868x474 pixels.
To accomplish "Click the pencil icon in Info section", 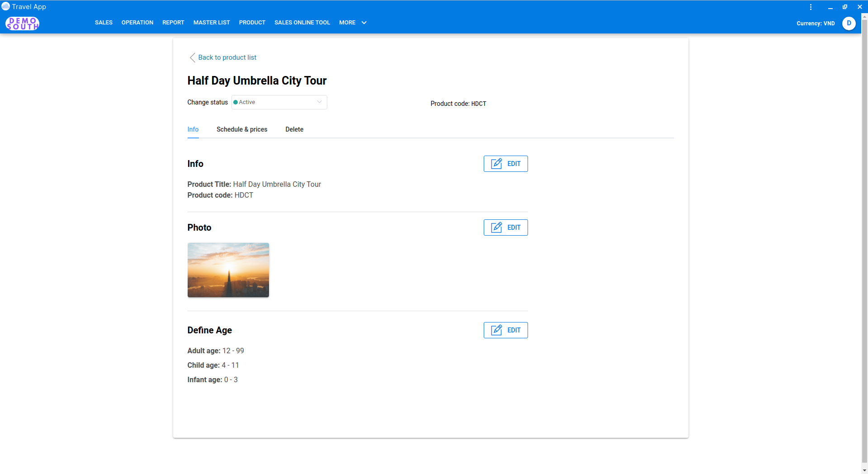I will coord(496,164).
